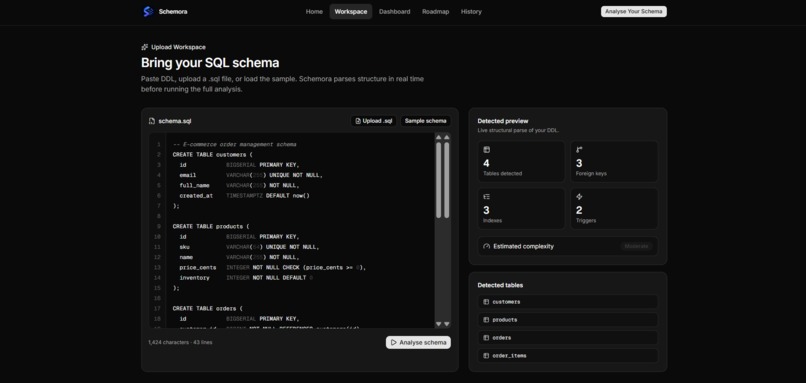The height and width of the screenshot is (383, 806).
Task: Place cursor on 'CREATE TABLE orders (' line
Action: (x=208, y=309)
